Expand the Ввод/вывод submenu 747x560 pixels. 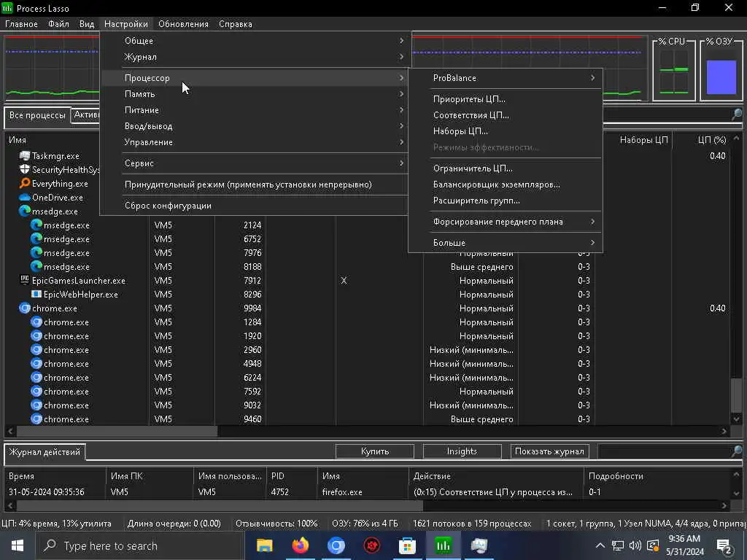(254, 126)
